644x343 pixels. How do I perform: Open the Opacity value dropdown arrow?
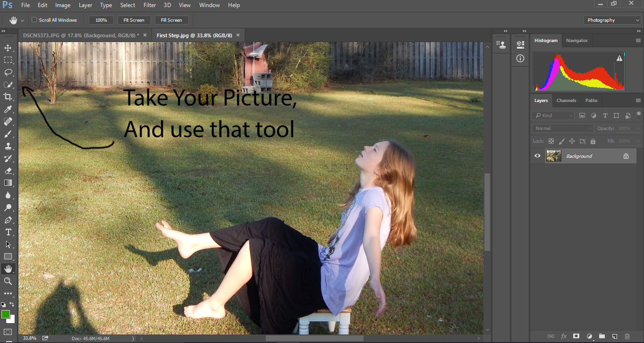point(639,128)
